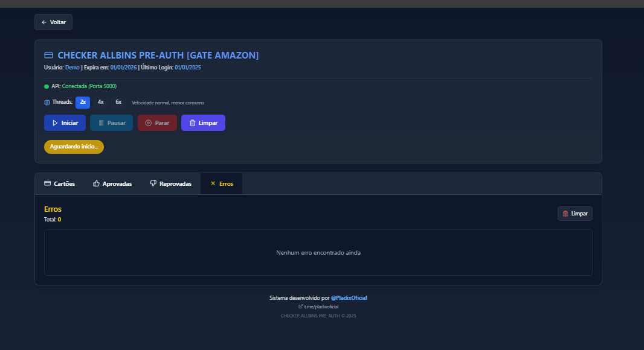Clear errors with the trash Limpar button
This screenshot has height=350, width=644.
click(x=575, y=214)
